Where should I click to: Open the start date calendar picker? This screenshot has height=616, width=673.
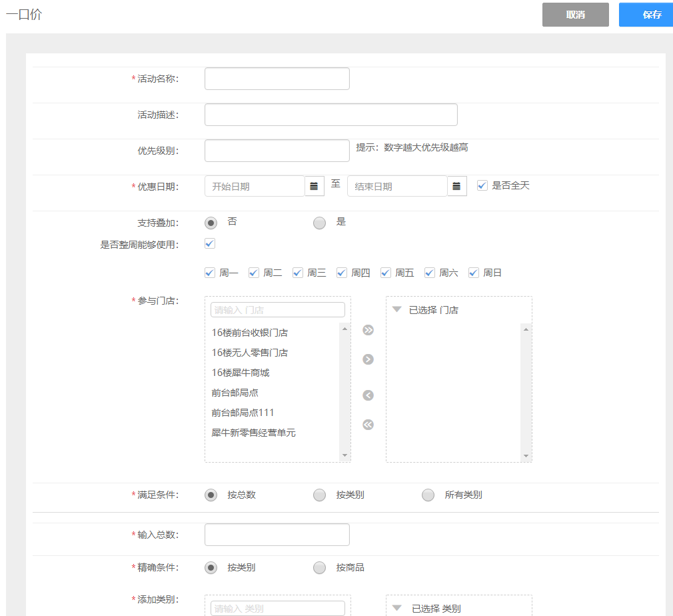pyautogui.click(x=315, y=187)
